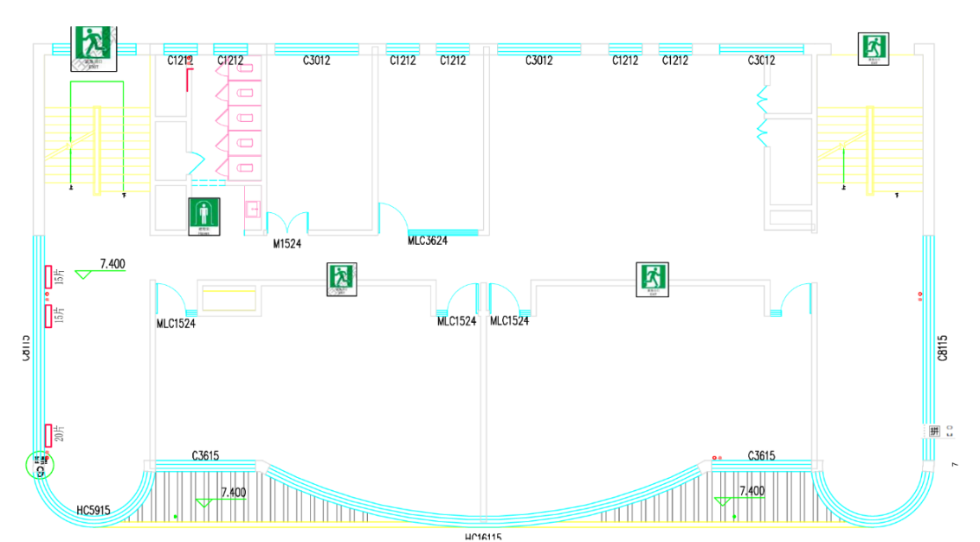Select the emergency exit sign above right stairwell

click(873, 48)
